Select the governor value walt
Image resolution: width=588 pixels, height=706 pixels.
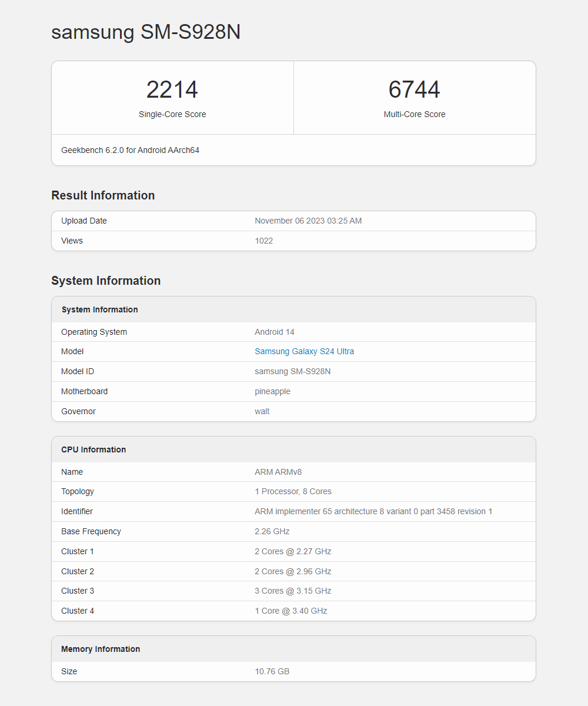(x=262, y=411)
